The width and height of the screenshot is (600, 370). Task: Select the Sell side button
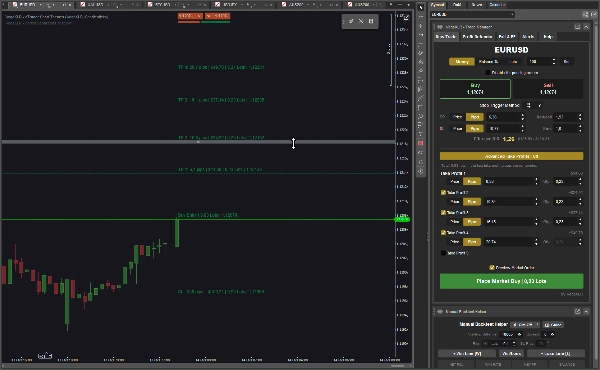(x=548, y=89)
